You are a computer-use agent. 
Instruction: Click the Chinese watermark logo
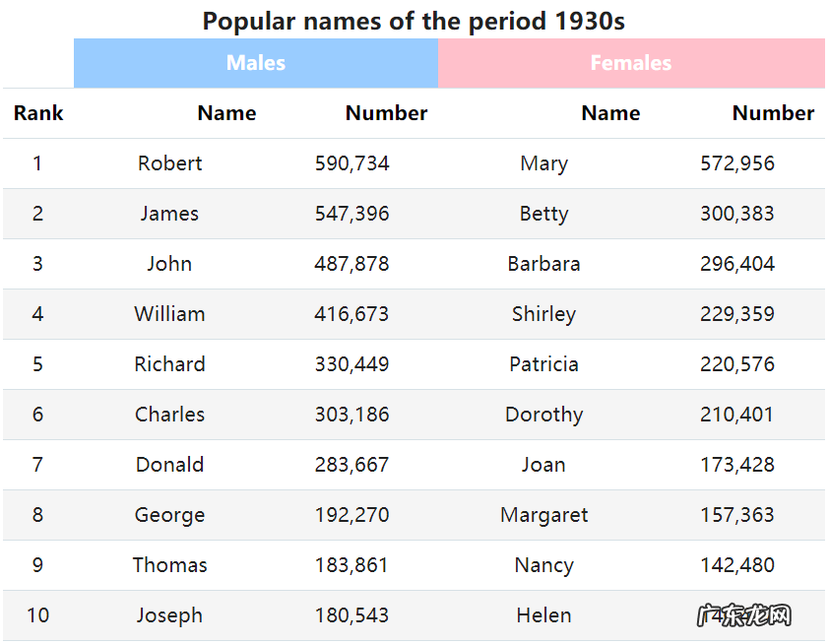(x=744, y=616)
